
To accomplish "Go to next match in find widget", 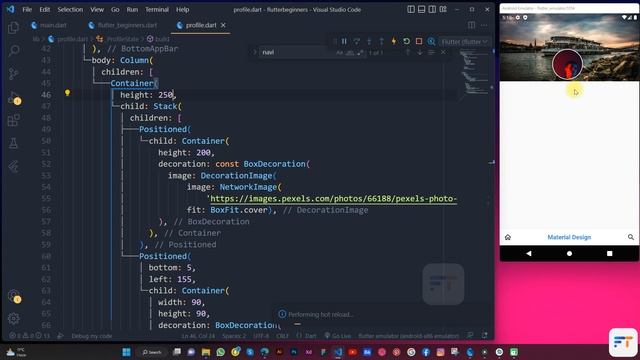I will [420, 52].
